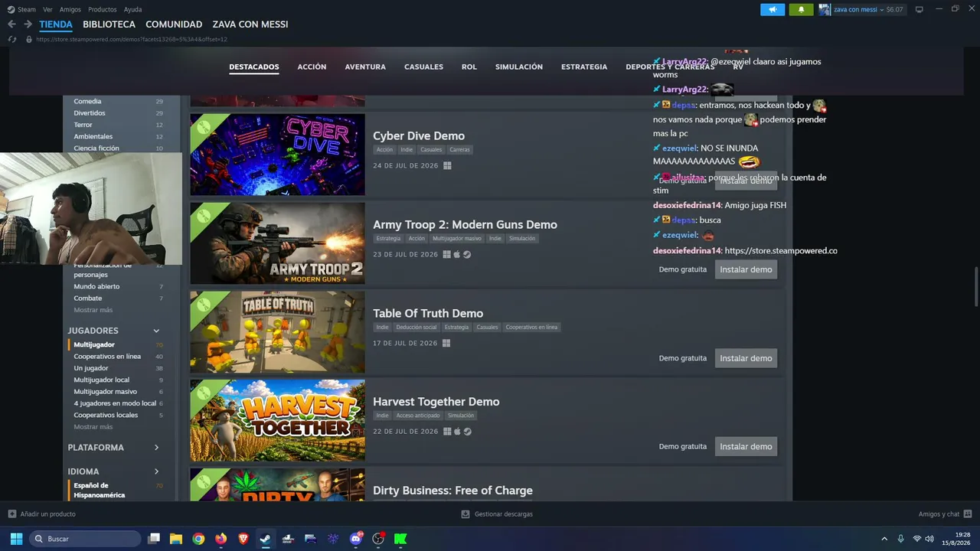Show more player filters under Cooperativos locales
The width and height of the screenshot is (980, 551).
click(x=93, y=427)
